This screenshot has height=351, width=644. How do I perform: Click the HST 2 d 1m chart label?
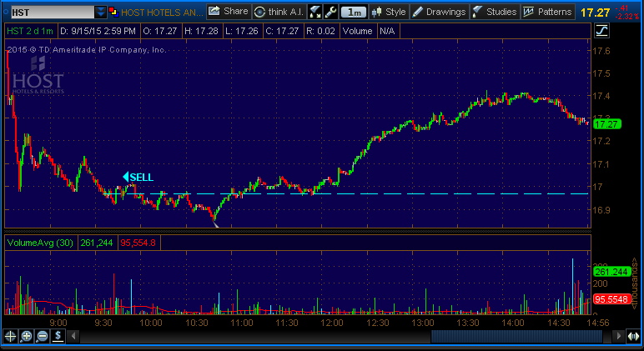click(x=30, y=31)
